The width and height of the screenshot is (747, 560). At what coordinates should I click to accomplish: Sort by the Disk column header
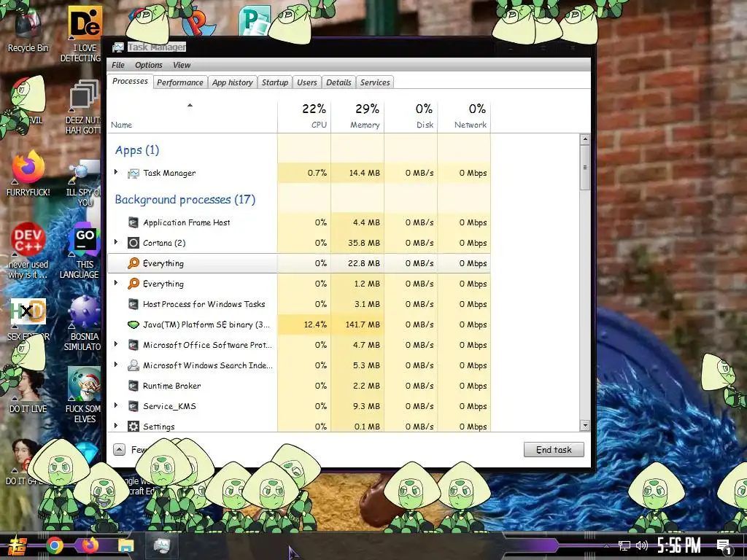pos(411,116)
